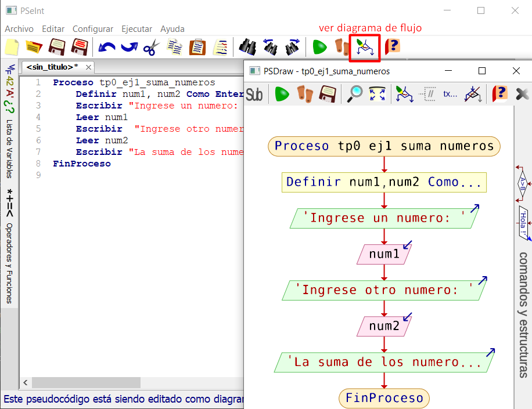Fit the flowchart to window in PSDraw
The image size is (532, 409).
click(x=376, y=94)
